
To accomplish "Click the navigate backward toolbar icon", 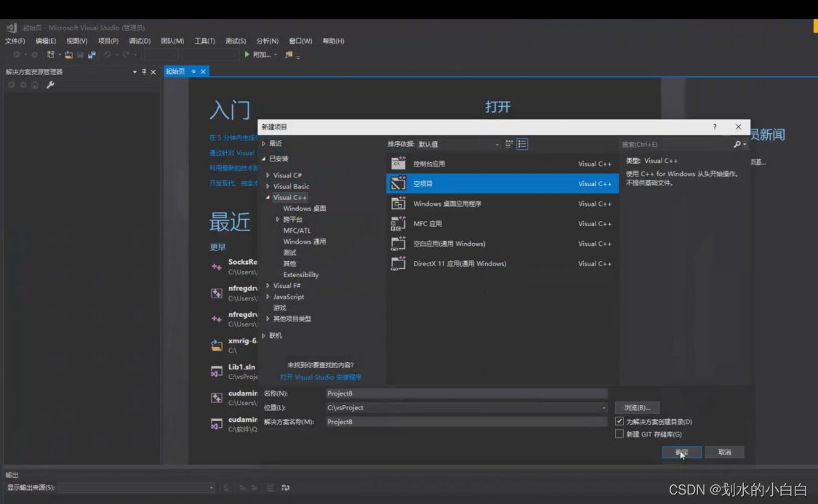I will point(17,55).
